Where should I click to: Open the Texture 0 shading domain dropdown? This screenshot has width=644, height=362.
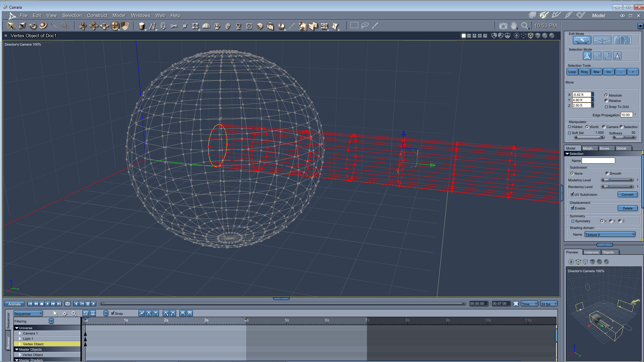pos(610,235)
